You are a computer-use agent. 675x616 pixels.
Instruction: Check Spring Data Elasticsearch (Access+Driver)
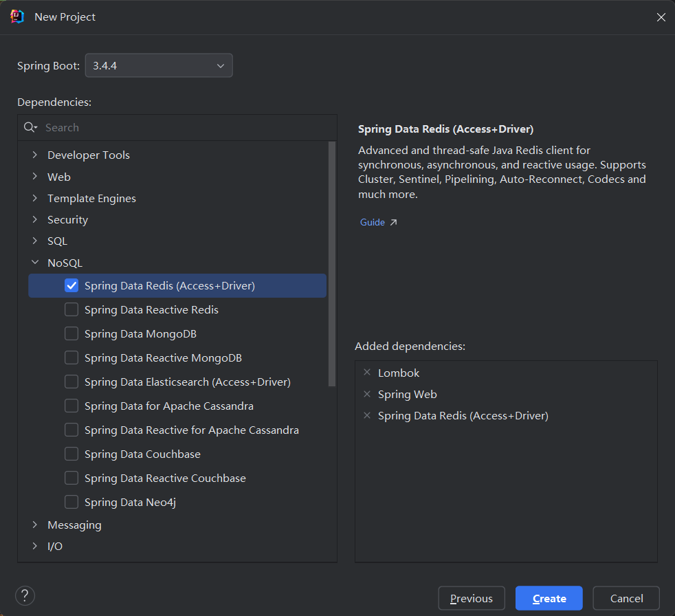pos(71,382)
